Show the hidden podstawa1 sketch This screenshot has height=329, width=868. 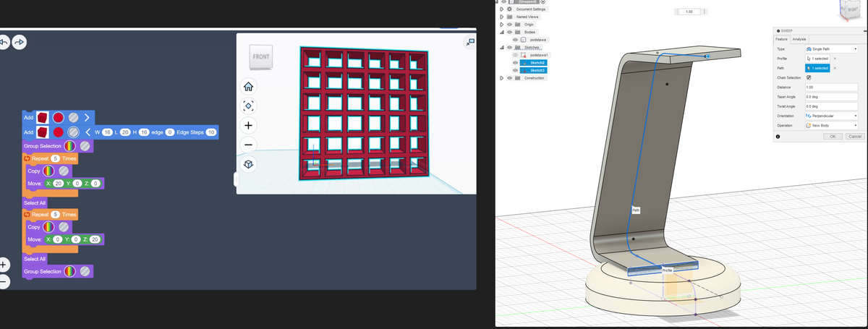[515, 55]
